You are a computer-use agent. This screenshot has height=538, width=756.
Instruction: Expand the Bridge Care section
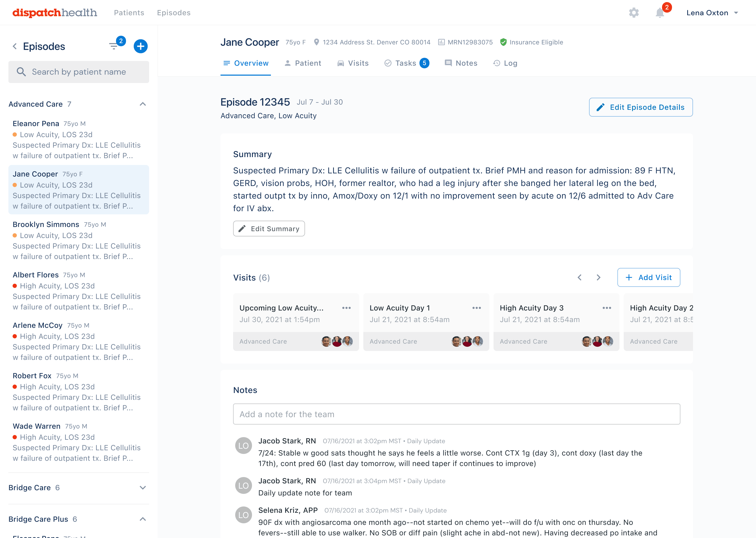[x=143, y=488]
